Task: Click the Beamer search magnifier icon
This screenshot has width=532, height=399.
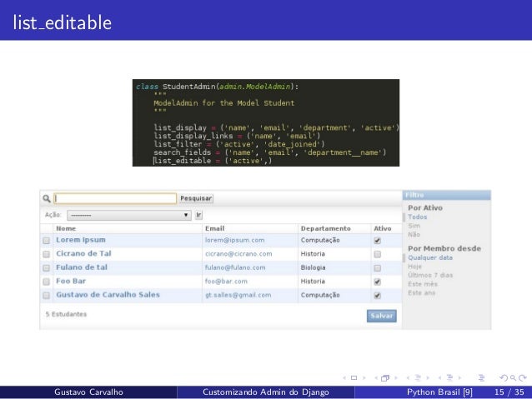Action: (513, 377)
